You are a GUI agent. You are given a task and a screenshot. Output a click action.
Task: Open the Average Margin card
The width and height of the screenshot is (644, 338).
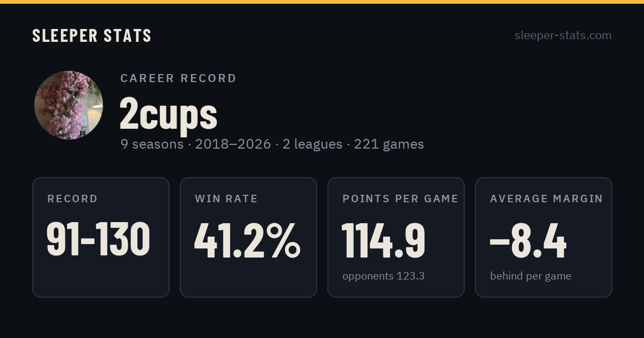click(x=544, y=237)
